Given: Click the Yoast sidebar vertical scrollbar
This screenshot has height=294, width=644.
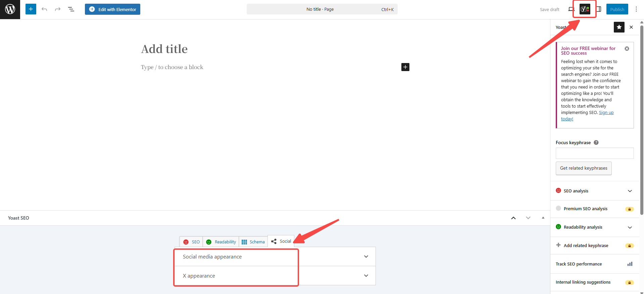Looking at the screenshot, I should [x=642, y=120].
